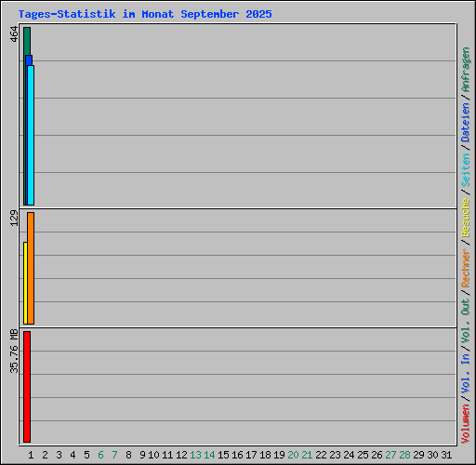Click green weekend day label '20'

click(293, 455)
